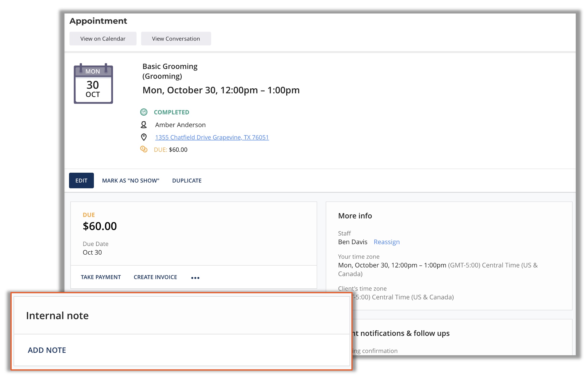Click Add Note under Internal note
Image resolution: width=588 pixels, height=381 pixels.
47,350
